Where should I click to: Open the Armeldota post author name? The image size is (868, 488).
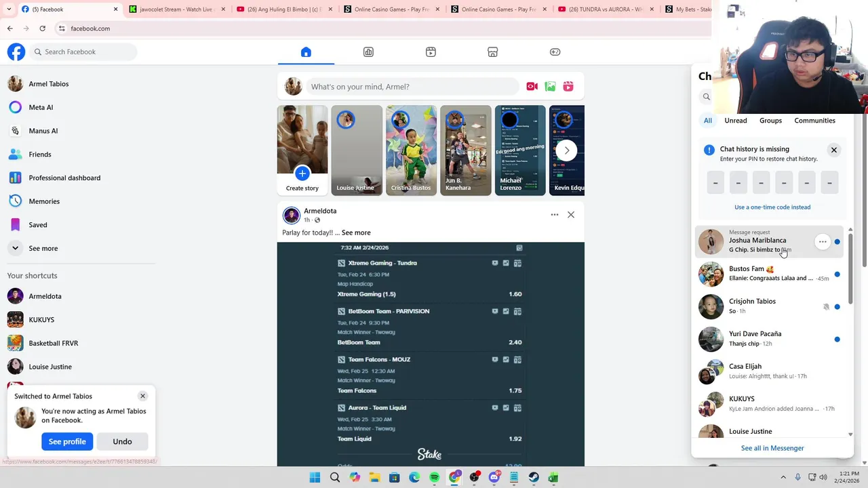320,211
